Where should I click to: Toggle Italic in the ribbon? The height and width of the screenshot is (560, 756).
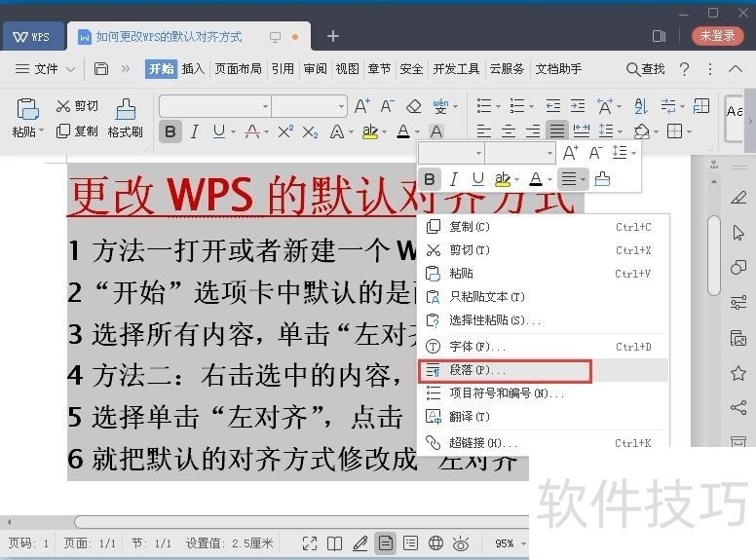(194, 131)
